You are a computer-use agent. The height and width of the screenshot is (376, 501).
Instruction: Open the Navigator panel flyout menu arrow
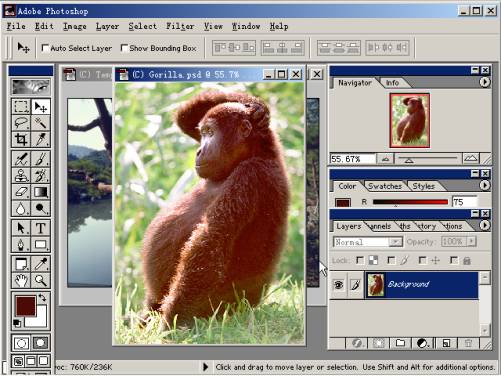[x=484, y=82]
